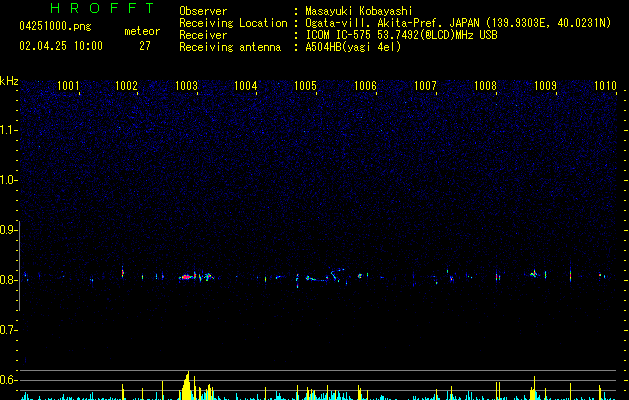Click time marker 1008

[x=485, y=85]
